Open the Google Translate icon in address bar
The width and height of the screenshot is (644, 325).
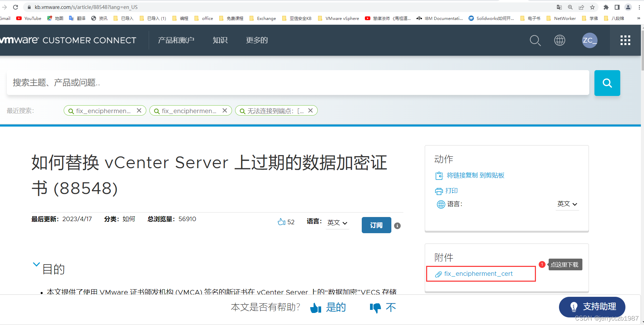coord(559,7)
